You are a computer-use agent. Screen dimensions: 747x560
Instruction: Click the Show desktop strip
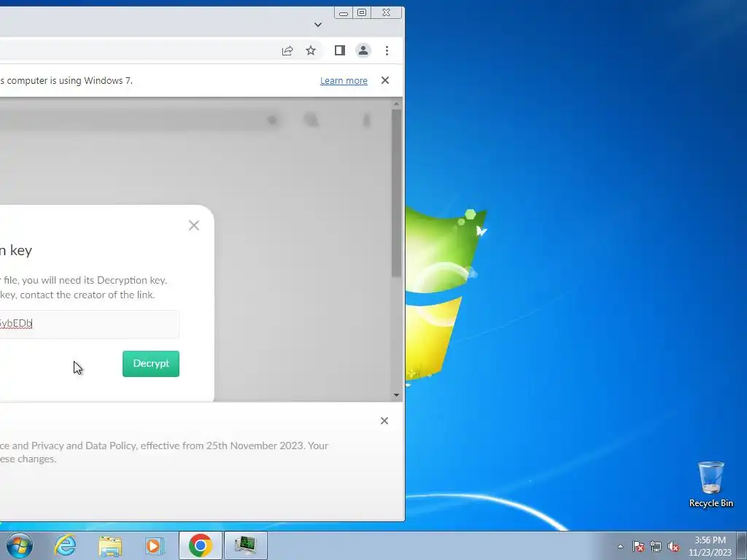click(x=742, y=545)
